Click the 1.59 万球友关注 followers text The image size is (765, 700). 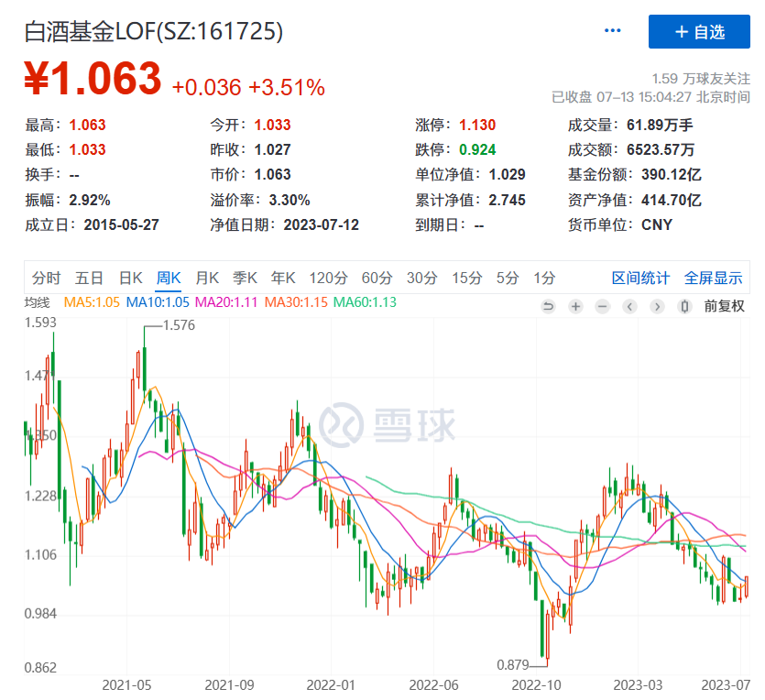pyautogui.click(x=701, y=79)
